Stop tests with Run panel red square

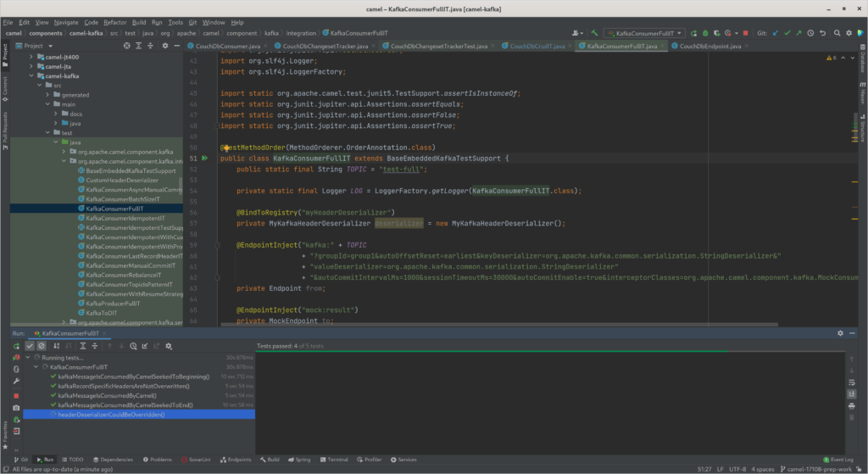click(17, 396)
